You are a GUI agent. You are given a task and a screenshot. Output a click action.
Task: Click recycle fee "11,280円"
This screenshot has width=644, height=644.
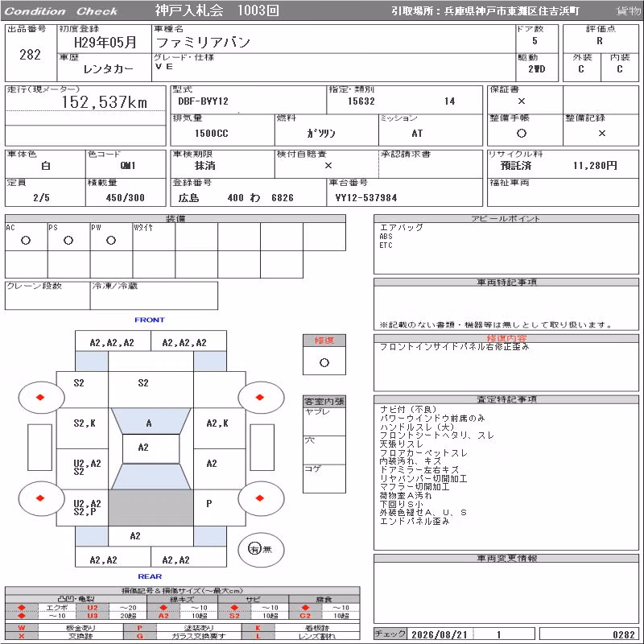(595, 166)
